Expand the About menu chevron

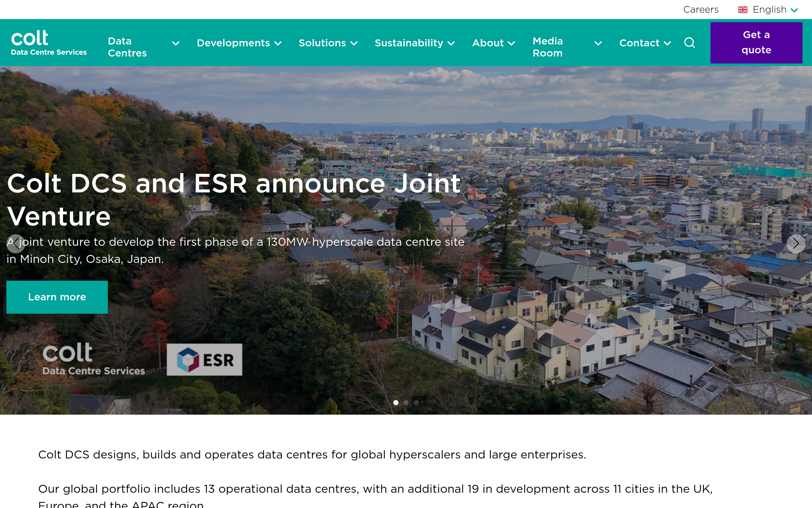tap(511, 43)
